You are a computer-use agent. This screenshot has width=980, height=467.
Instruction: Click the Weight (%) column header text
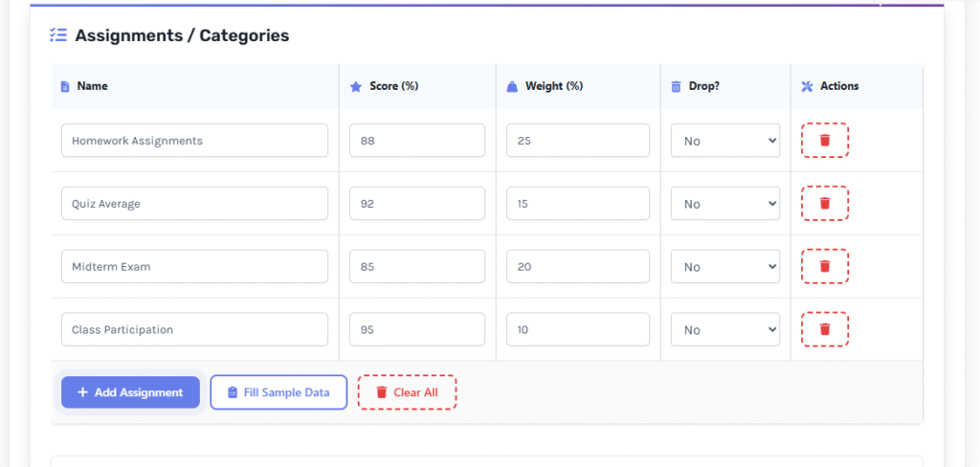(554, 86)
